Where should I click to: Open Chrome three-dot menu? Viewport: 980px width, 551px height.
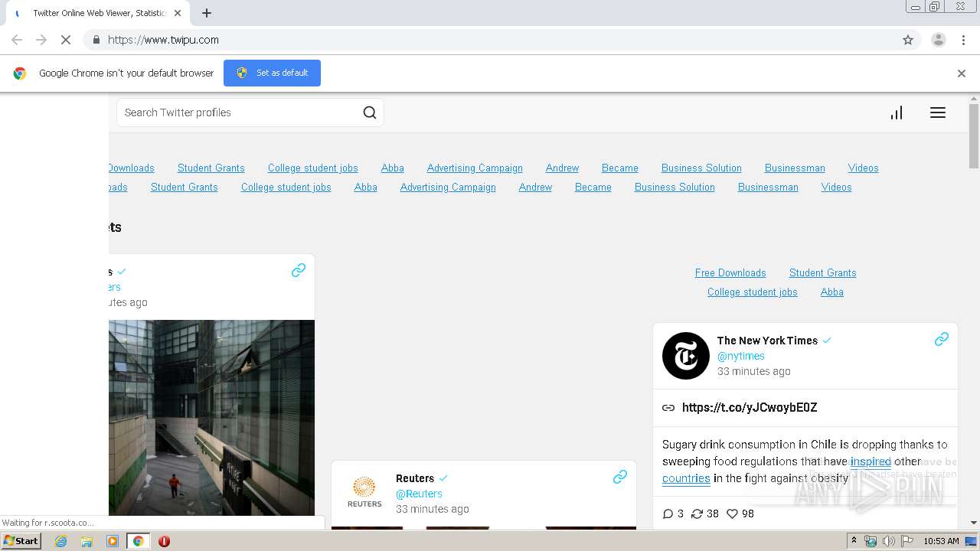963,40
